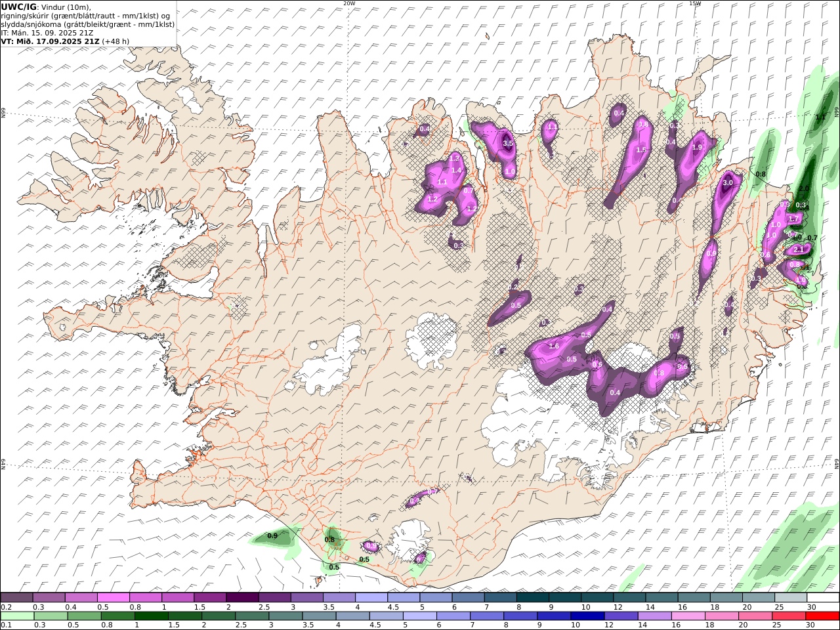Select the bright pink swatch between 0.5 and 0.8
Image resolution: width=840 pixels, height=630 pixels.
[x=113, y=598]
